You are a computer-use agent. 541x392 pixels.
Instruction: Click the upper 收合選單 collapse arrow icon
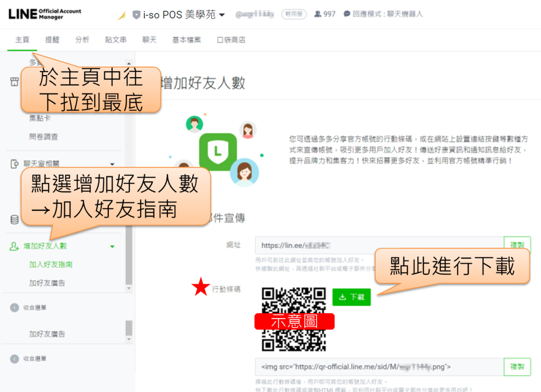(14, 307)
